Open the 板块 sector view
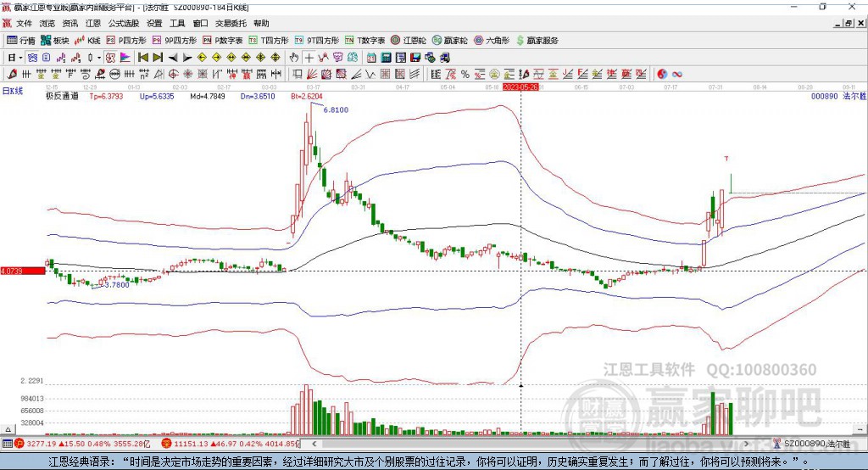 [x=55, y=41]
